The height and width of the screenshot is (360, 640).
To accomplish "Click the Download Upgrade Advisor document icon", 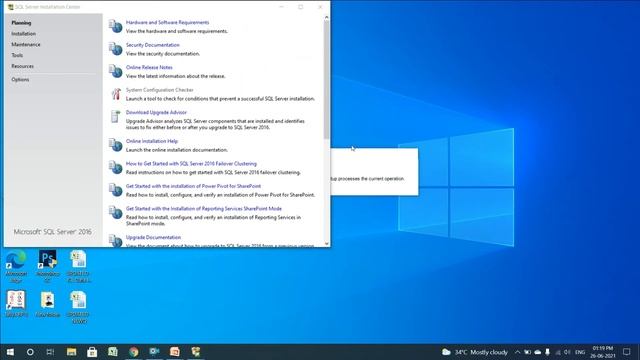I will (116, 116).
